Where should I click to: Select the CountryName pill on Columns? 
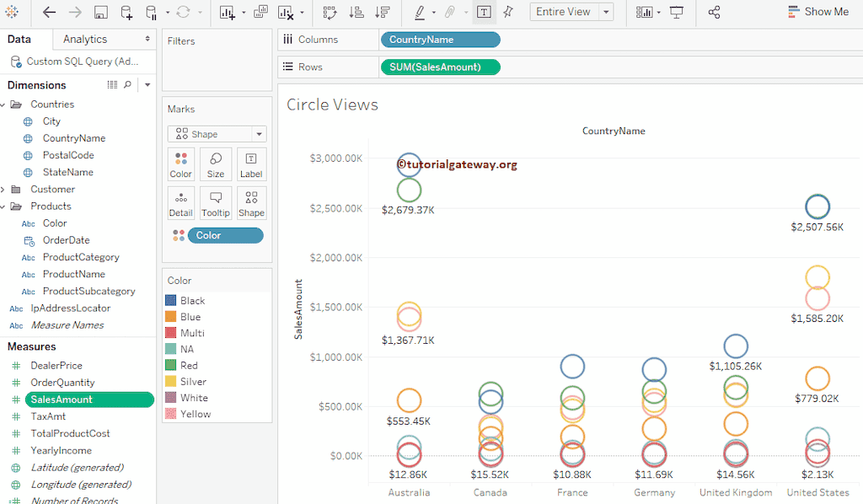click(x=440, y=39)
